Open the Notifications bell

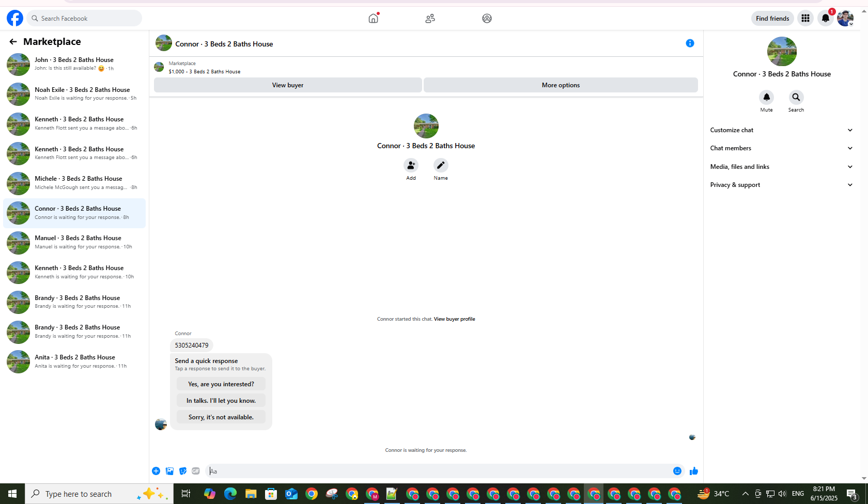(x=826, y=18)
